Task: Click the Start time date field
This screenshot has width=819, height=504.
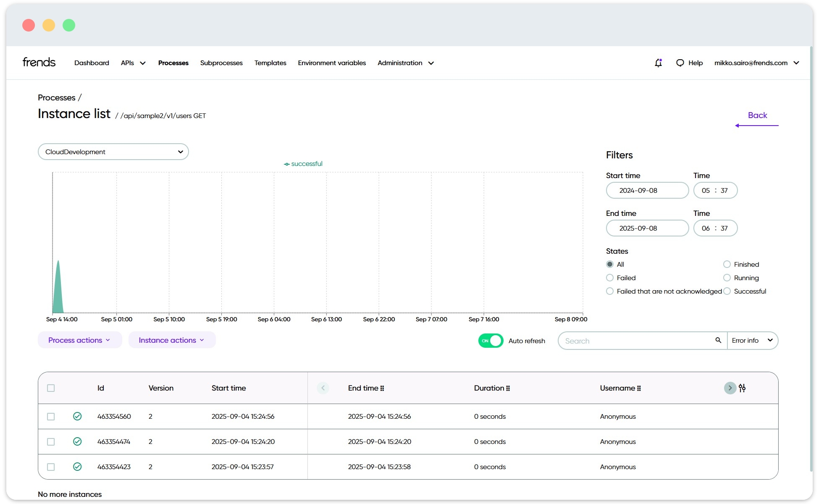Action: point(647,190)
